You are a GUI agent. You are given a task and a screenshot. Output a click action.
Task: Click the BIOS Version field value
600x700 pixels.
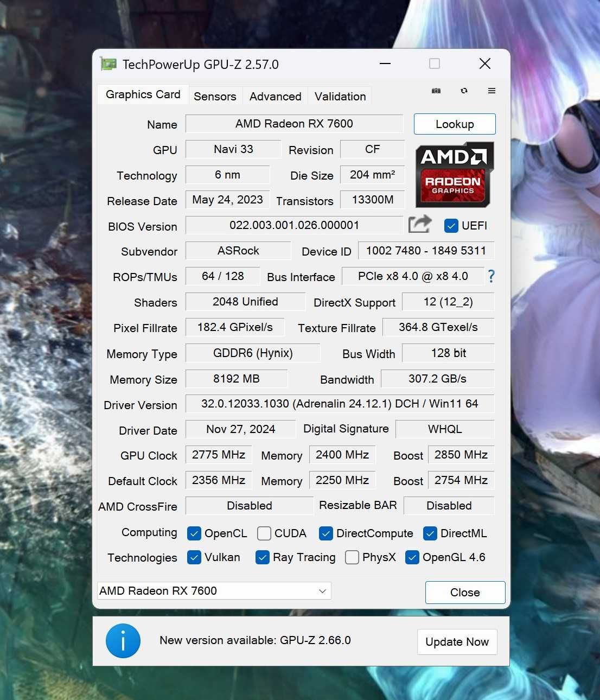[x=295, y=225]
